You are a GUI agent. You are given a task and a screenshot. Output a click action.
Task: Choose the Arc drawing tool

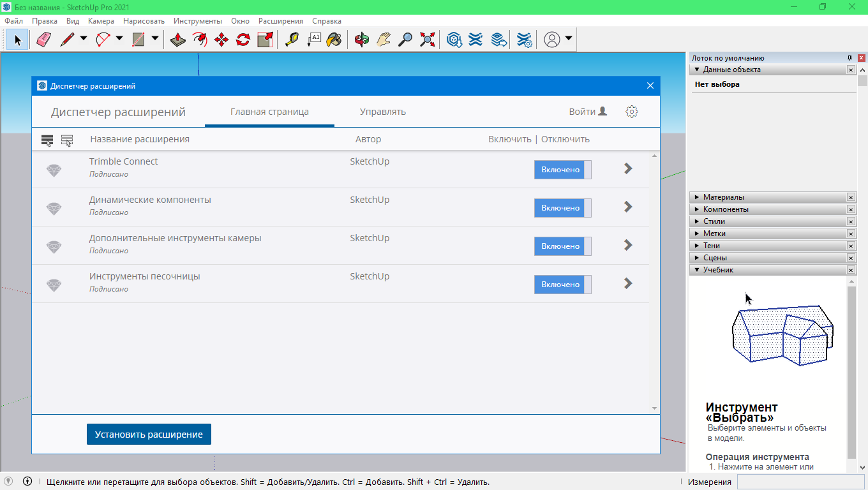pyautogui.click(x=103, y=40)
